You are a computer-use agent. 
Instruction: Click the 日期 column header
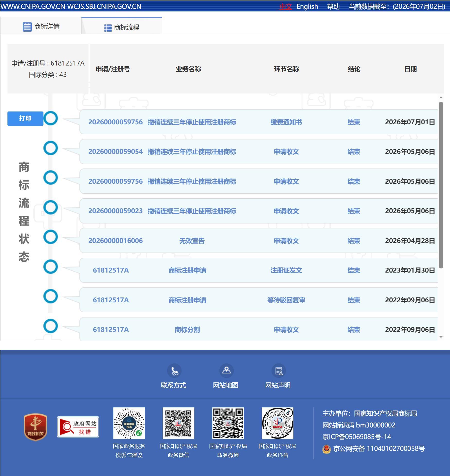click(x=410, y=69)
